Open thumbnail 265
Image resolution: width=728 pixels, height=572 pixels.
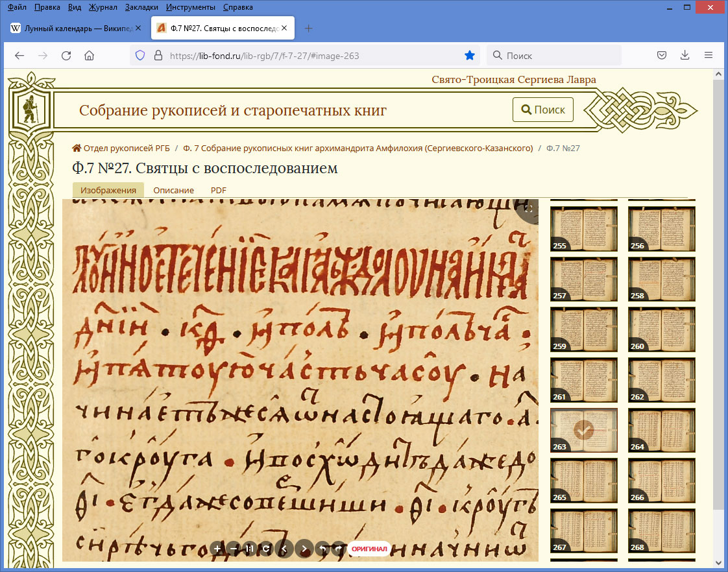pos(583,481)
